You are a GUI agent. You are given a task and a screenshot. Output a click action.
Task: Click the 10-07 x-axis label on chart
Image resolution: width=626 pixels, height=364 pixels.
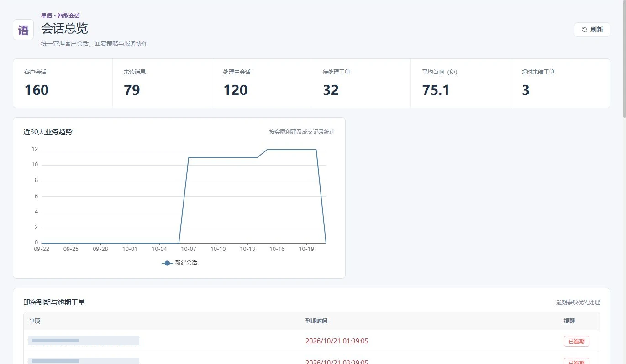point(189,249)
